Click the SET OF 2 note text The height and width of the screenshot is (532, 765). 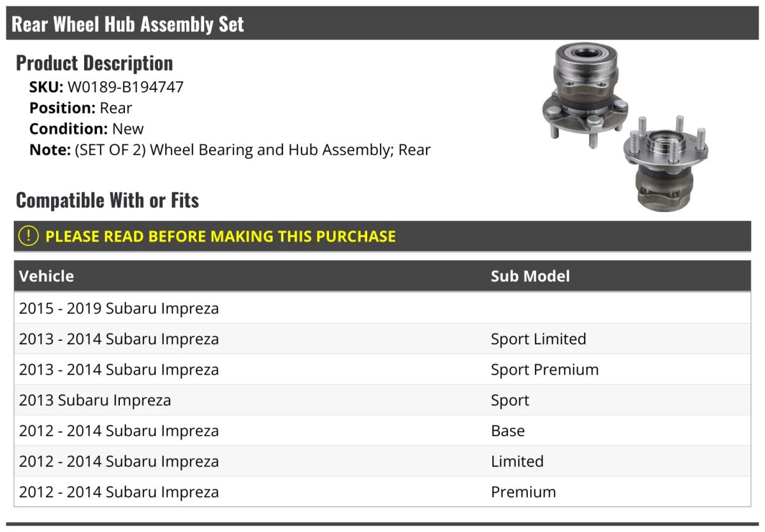coord(229,150)
